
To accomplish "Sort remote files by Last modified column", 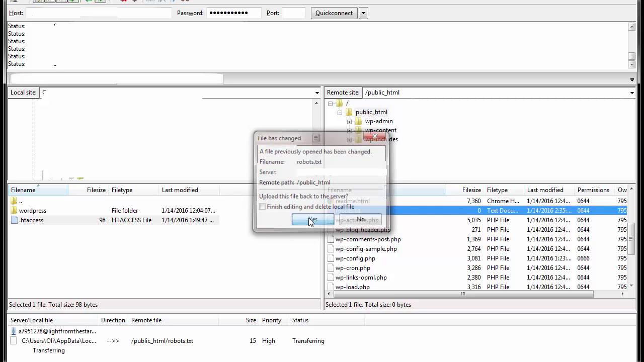I will [x=549, y=190].
